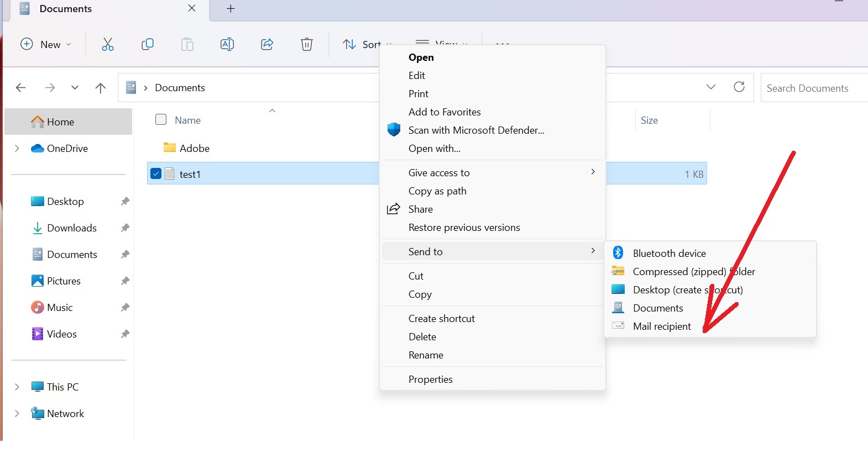Open the Sort options dropdown
Image resolution: width=868 pixels, height=464 pixels.
(367, 44)
